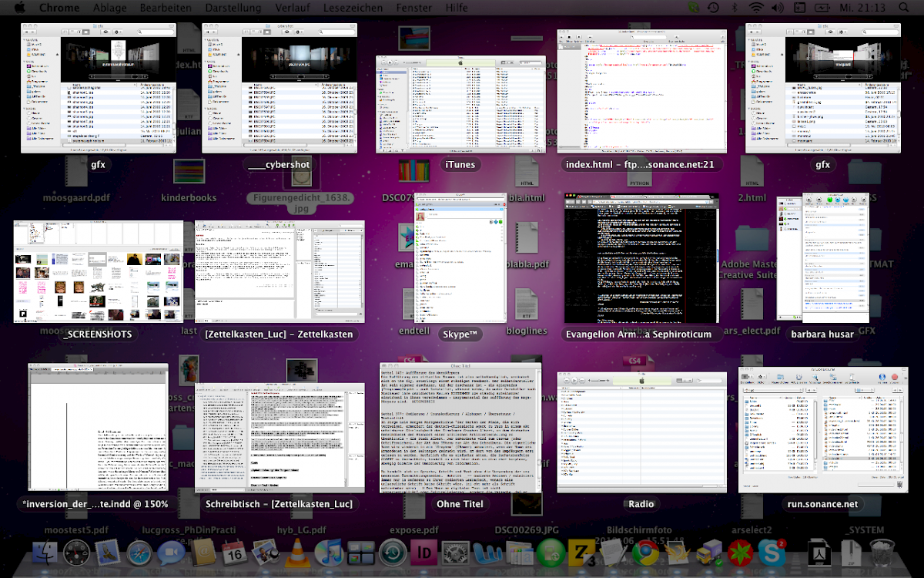Open the Wi-Fi status menu
Viewport: 924px width, 578px height.
pos(757,8)
